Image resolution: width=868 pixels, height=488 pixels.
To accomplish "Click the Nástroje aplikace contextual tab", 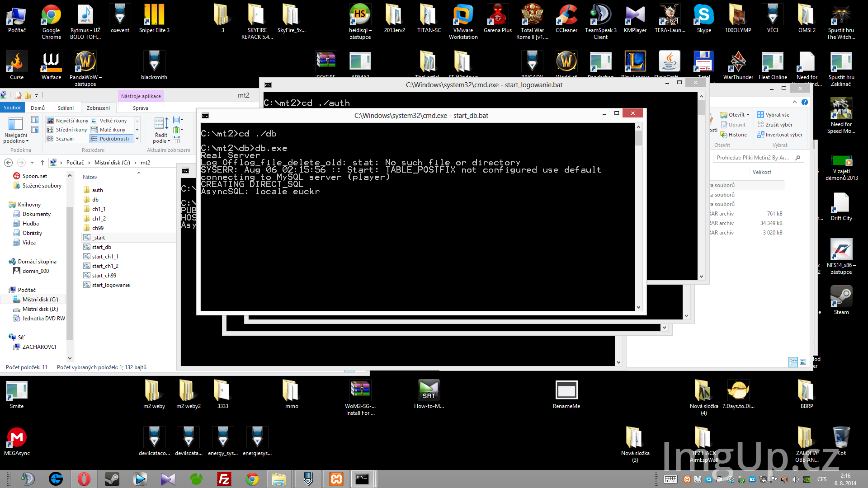I will coord(141,96).
